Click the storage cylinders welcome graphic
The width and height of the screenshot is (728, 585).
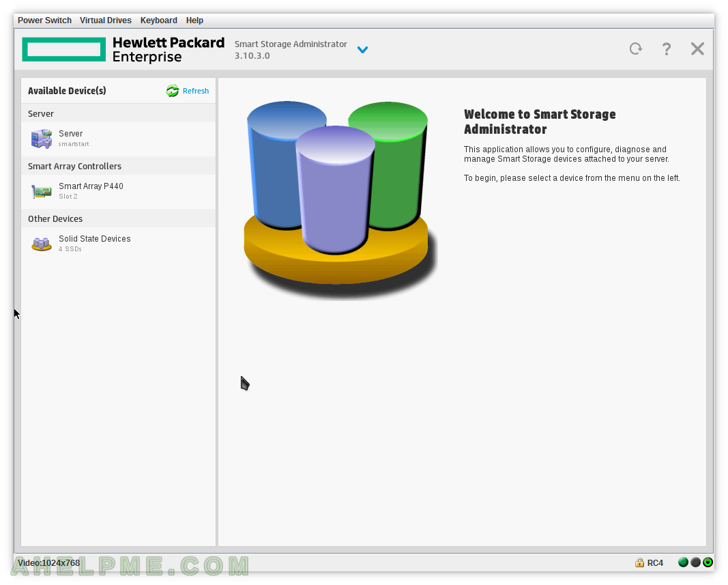point(340,200)
